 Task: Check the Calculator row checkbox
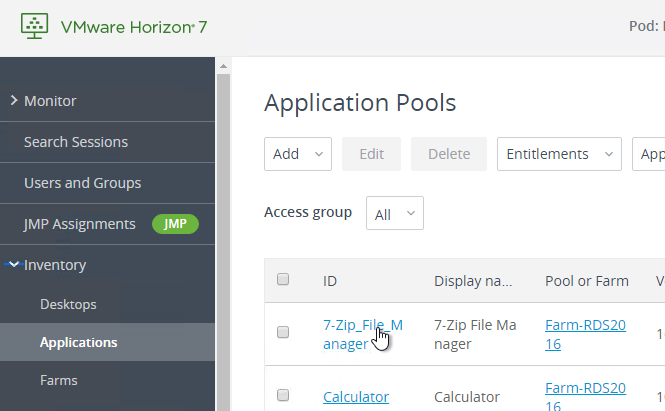[283, 395]
